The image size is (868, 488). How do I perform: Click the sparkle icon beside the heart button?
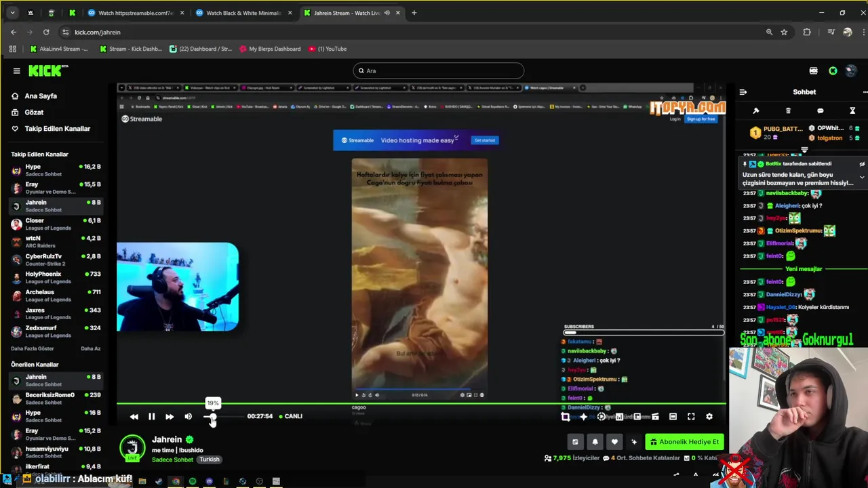634,442
